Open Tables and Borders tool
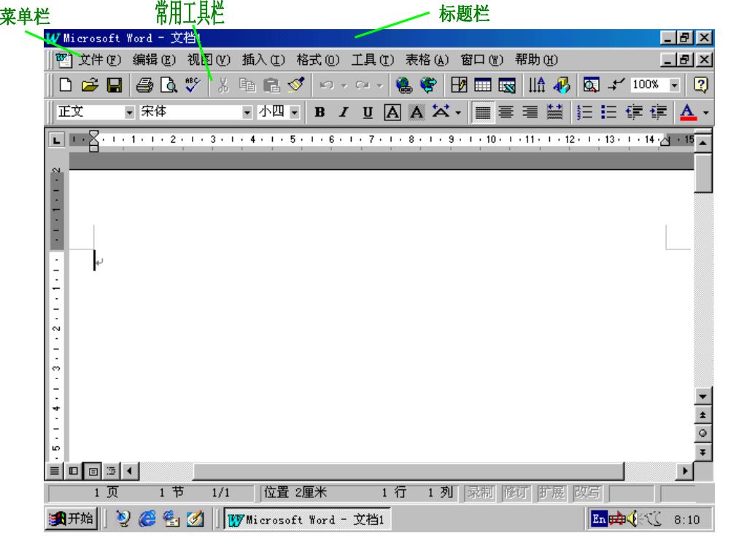 (459, 85)
